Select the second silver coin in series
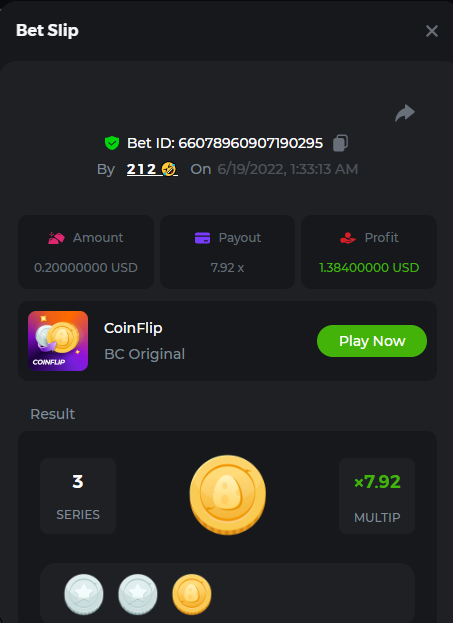Viewport: 453px width, 623px height. point(138,594)
